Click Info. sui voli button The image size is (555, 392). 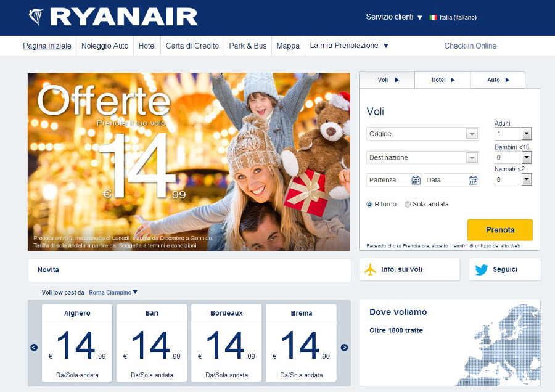pos(409,269)
